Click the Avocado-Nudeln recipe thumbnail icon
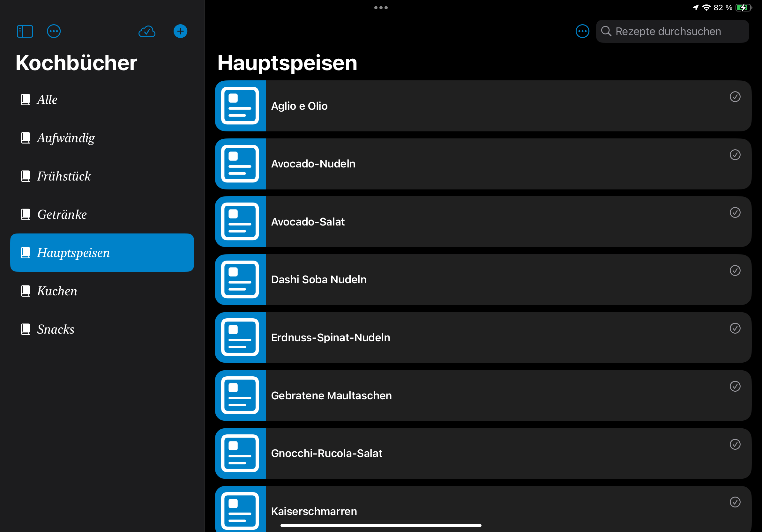The image size is (762, 532). click(240, 164)
